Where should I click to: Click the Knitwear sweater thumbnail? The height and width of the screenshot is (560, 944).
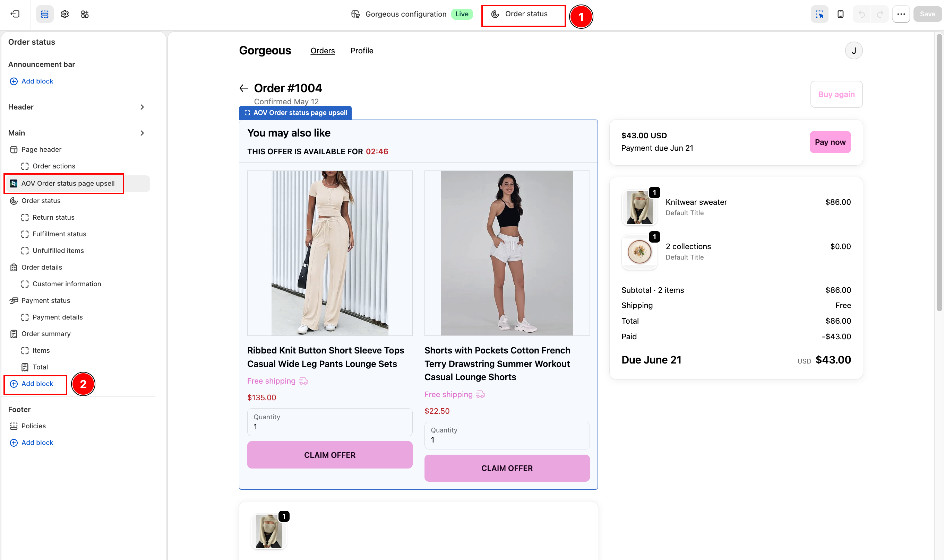tap(639, 207)
